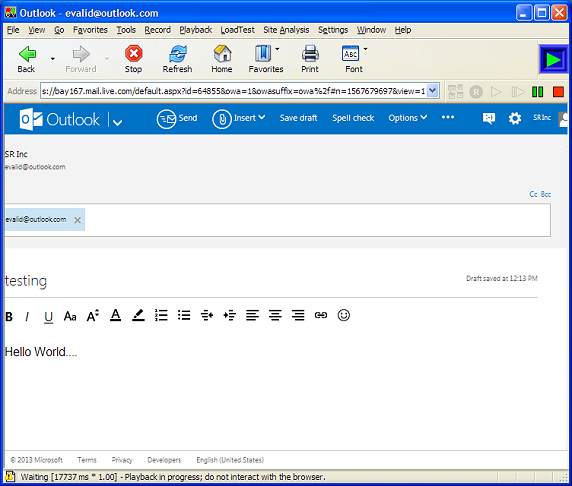The image size is (572, 486).
Task: Go to the Home page
Action: pyautogui.click(x=222, y=59)
